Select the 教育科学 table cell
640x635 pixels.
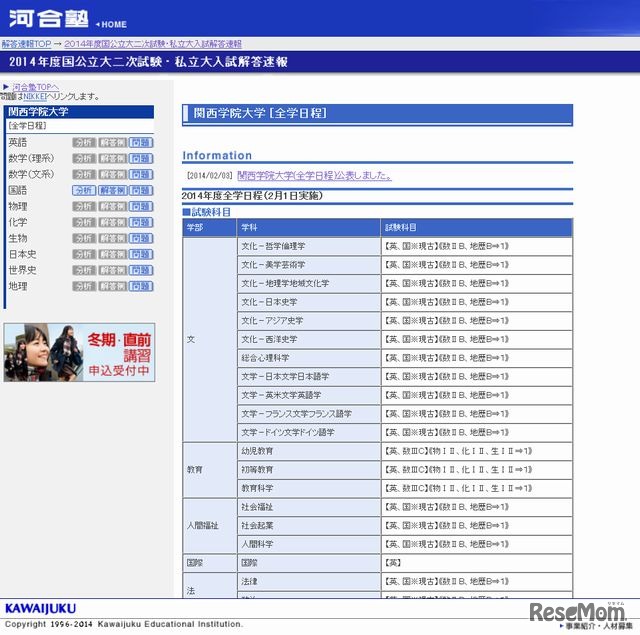pyautogui.click(x=309, y=488)
